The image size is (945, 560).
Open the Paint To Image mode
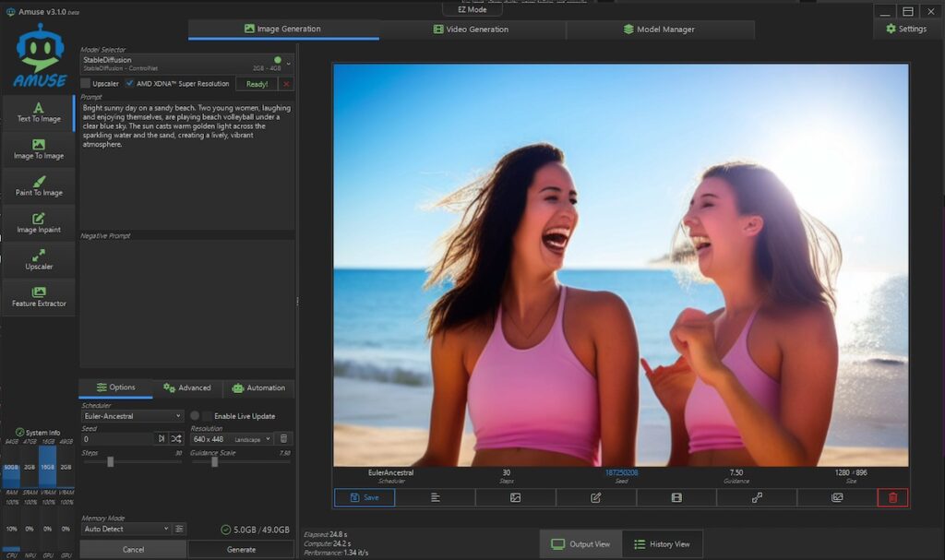[x=39, y=186]
